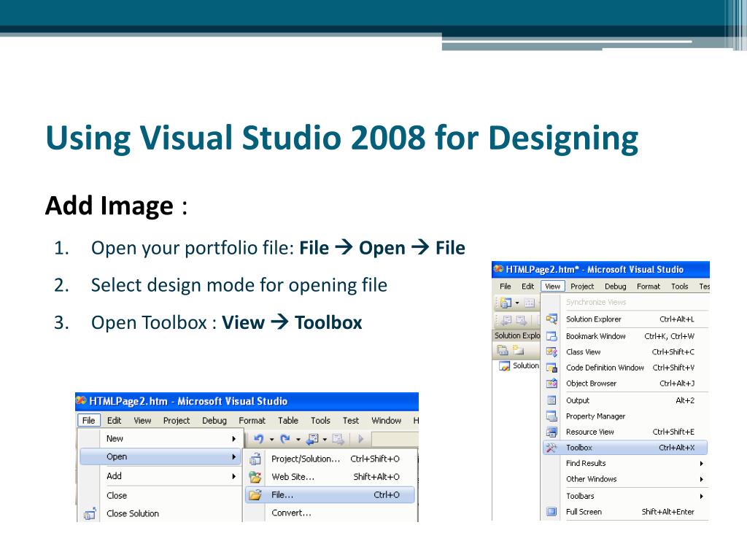Click Solution Explorer icon in View menu
Viewport: 747px width, 560px height.
click(x=551, y=319)
